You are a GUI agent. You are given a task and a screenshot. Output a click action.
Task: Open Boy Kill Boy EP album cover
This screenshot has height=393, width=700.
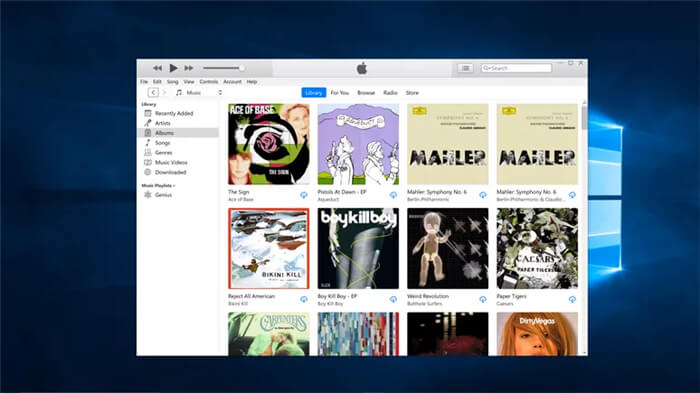pos(358,248)
